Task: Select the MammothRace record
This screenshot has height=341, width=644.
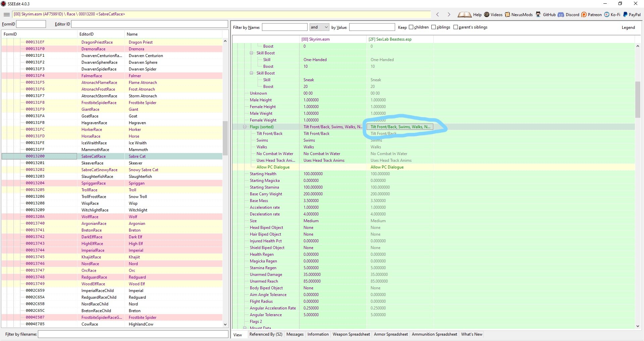Action: pyautogui.click(x=112, y=150)
